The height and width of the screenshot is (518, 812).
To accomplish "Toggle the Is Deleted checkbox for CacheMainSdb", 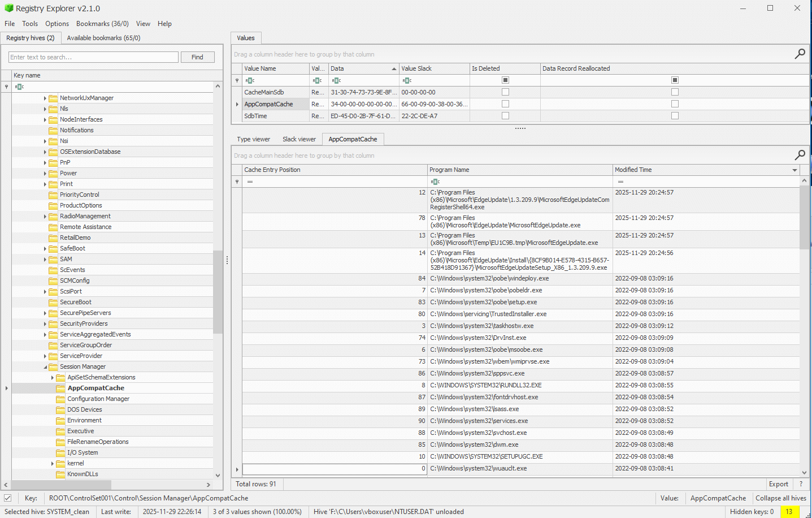I will click(x=505, y=92).
